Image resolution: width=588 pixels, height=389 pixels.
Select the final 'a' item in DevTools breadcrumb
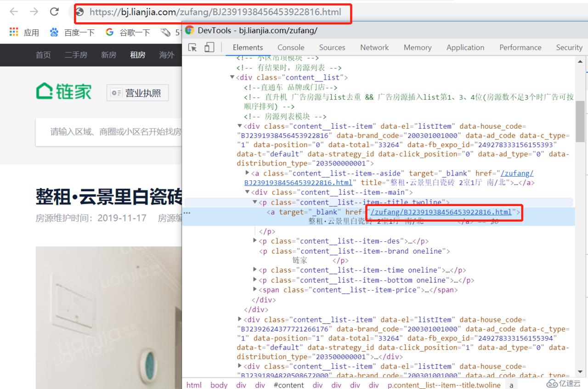(x=511, y=385)
